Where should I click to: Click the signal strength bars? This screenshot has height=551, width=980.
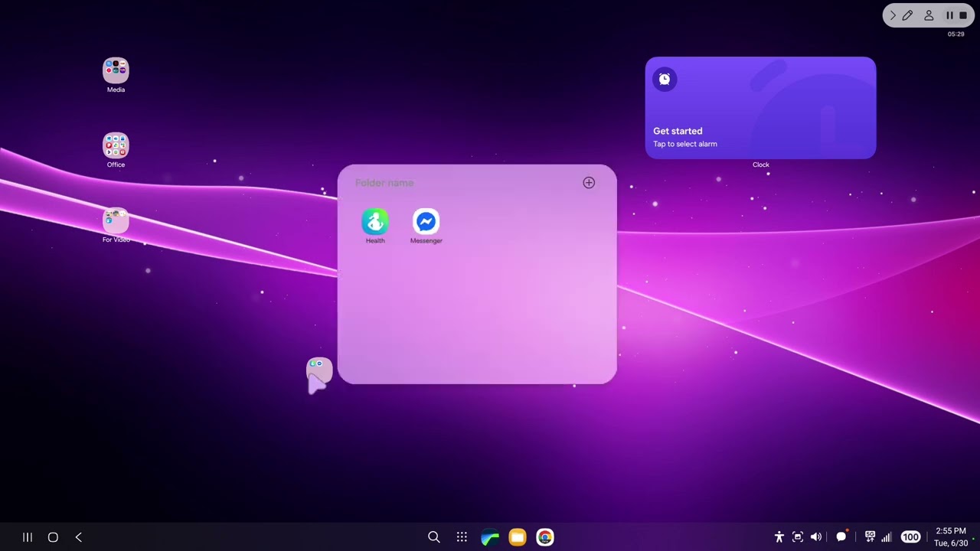[x=887, y=537]
